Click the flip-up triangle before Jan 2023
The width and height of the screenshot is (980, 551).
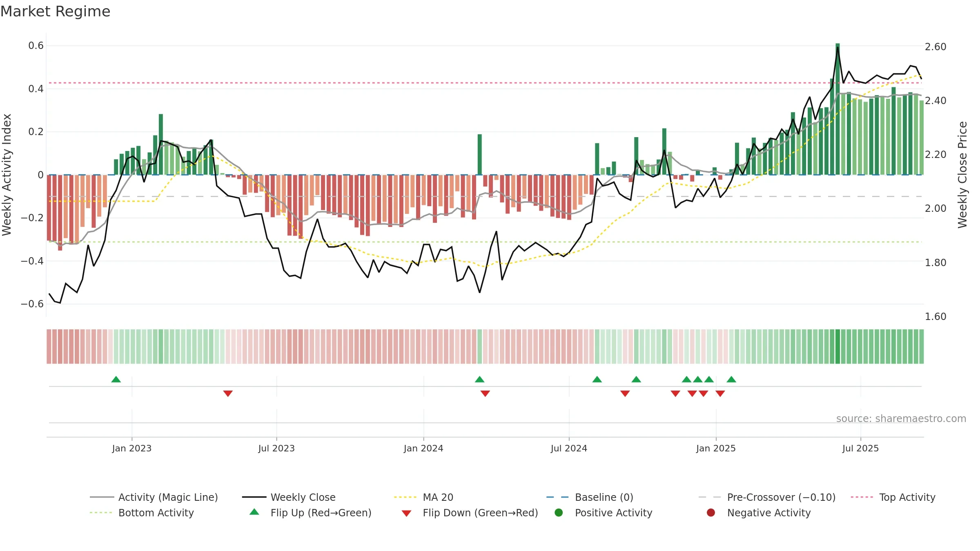[116, 380]
